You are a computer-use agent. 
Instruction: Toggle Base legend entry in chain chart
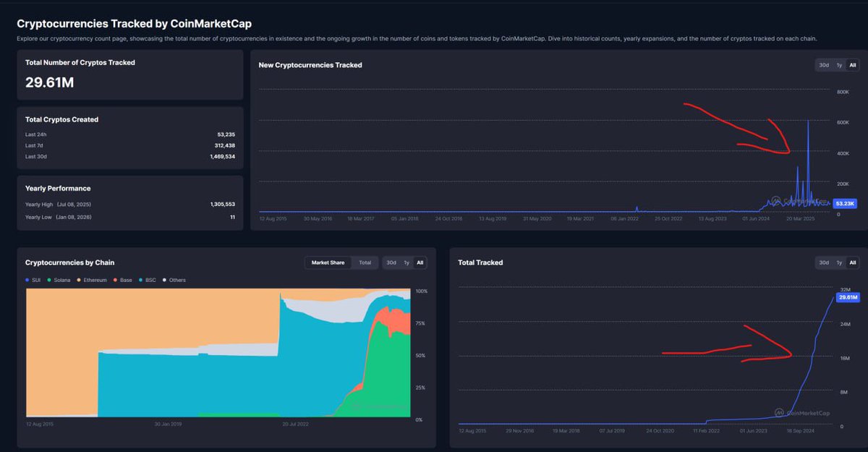pos(122,280)
